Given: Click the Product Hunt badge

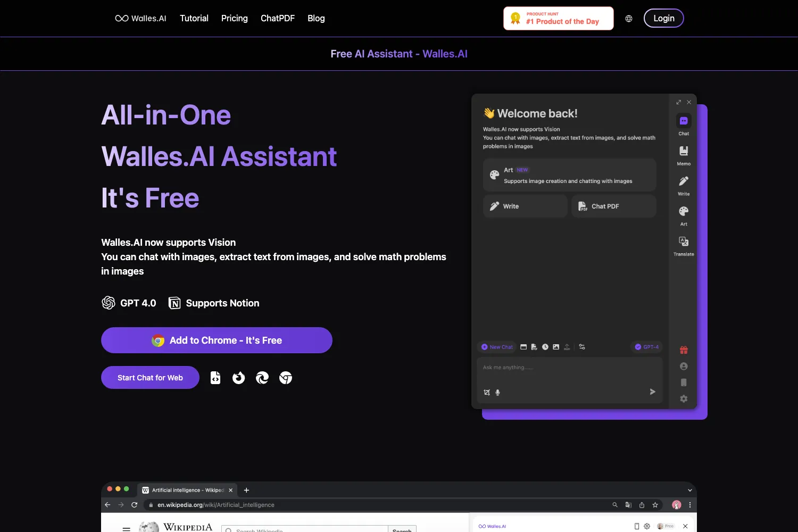Looking at the screenshot, I should [x=559, y=19].
